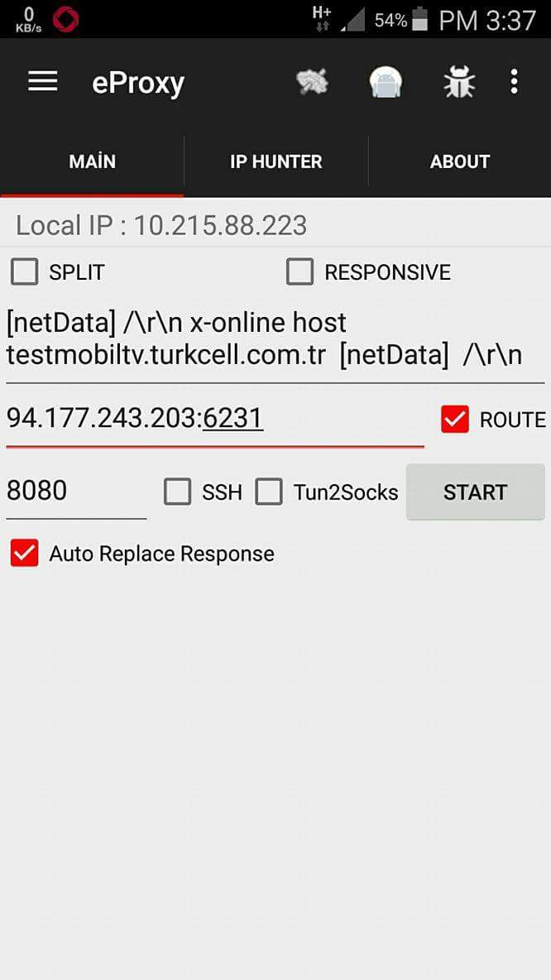The width and height of the screenshot is (551, 980).
Task: Switch to the ABOUT tab
Action: tap(460, 162)
